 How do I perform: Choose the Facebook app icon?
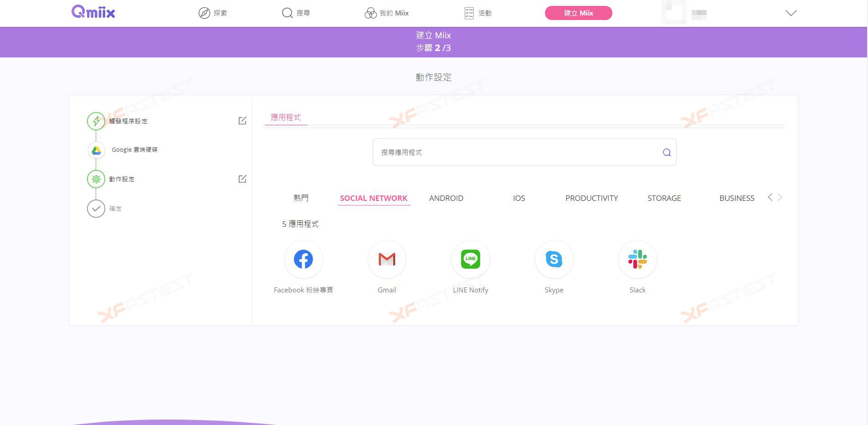pyautogui.click(x=303, y=259)
